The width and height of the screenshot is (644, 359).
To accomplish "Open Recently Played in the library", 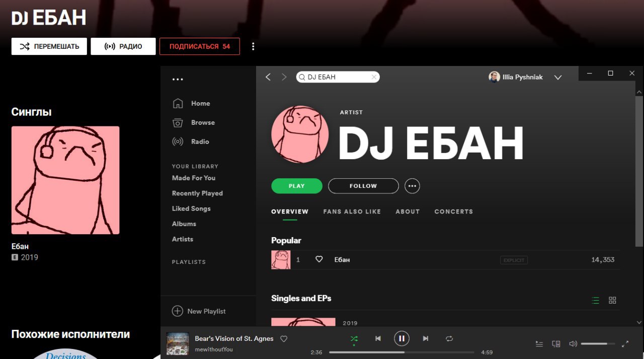I will pos(197,193).
